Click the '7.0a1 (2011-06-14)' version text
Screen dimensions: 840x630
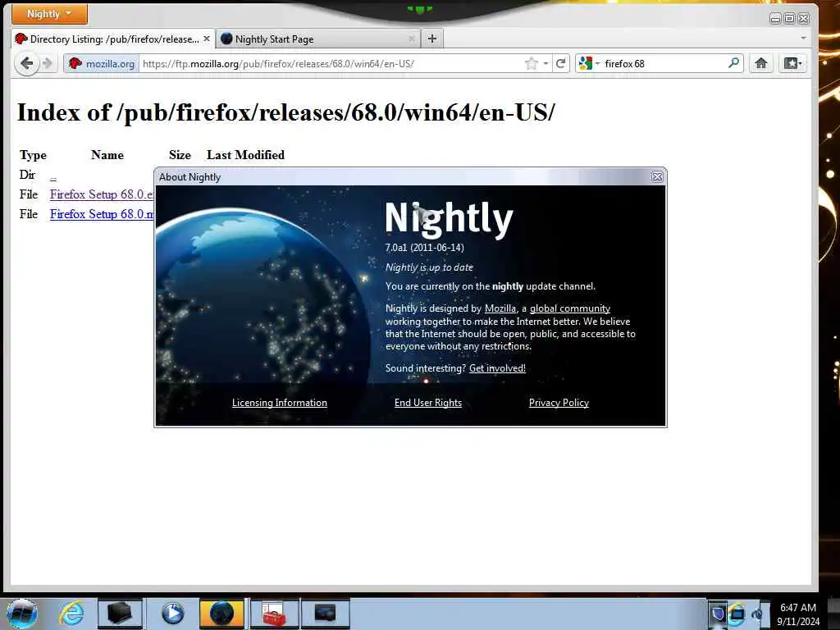coord(424,248)
